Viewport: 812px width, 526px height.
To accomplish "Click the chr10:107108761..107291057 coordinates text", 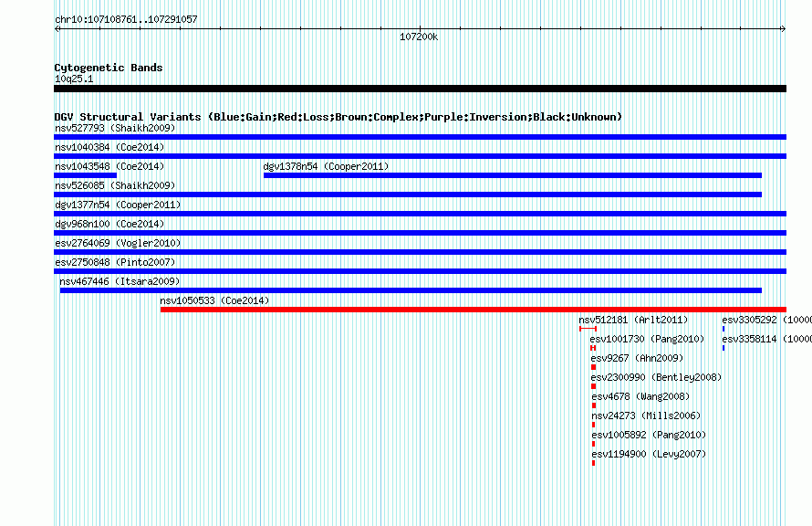I will pos(126,19).
